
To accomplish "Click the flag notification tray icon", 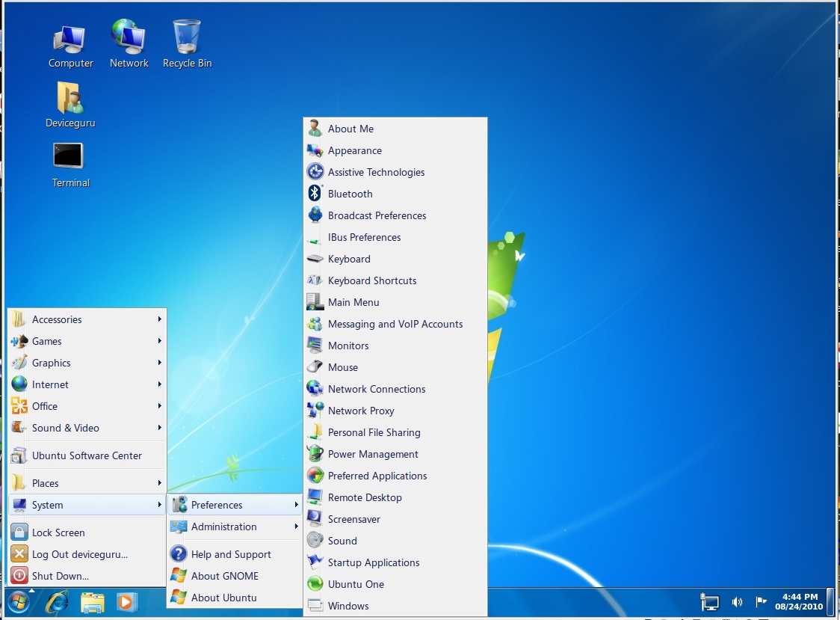I will 762,602.
